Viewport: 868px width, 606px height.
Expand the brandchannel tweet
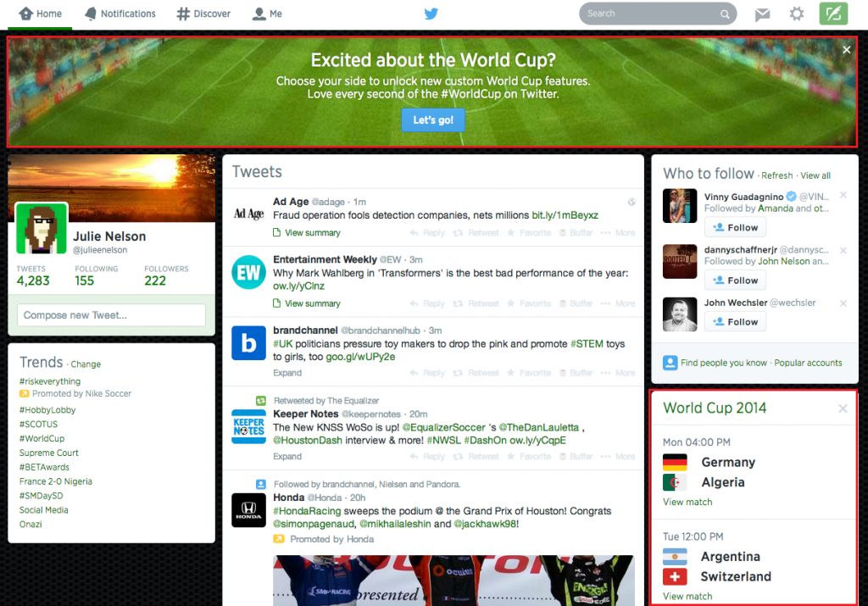287,373
